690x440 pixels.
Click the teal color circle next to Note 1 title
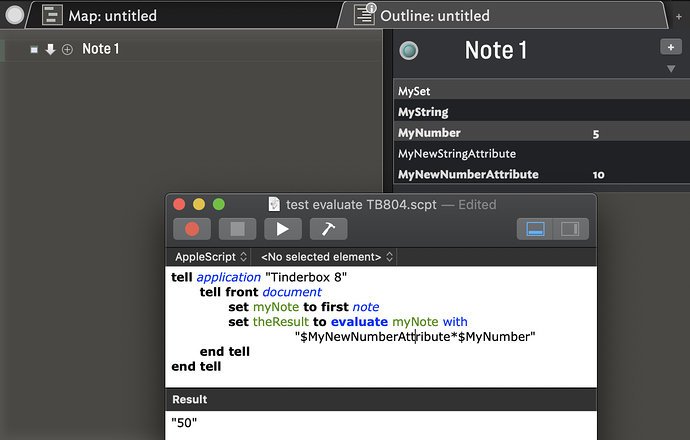point(409,50)
